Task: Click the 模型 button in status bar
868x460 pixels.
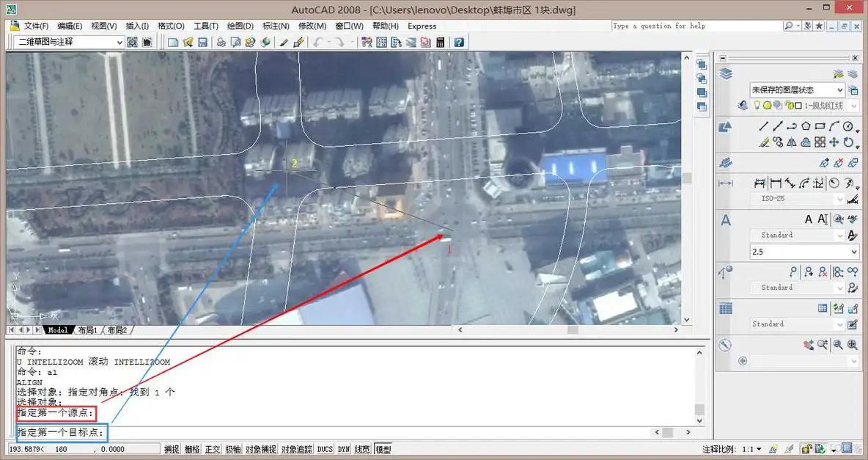Action: (x=383, y=450)
